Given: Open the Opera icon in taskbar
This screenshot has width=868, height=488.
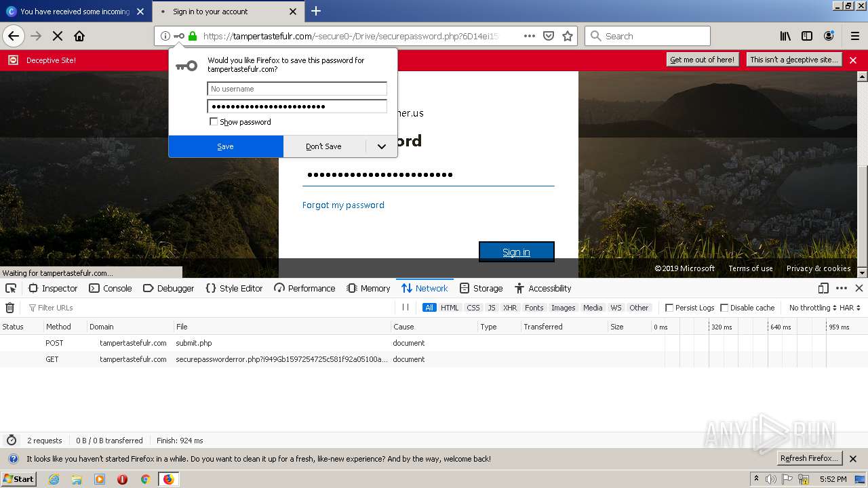Looking at the screenshot, I should [122, 479].
